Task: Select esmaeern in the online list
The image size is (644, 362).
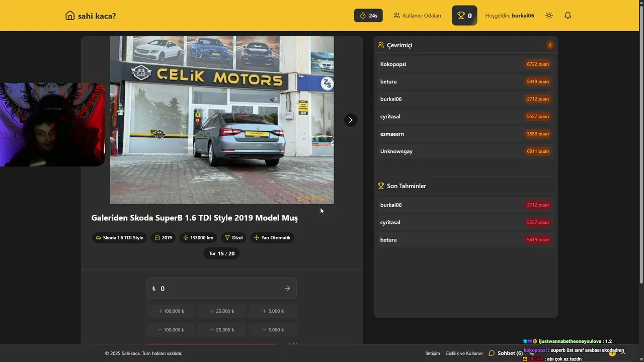Action: point(465,134)
